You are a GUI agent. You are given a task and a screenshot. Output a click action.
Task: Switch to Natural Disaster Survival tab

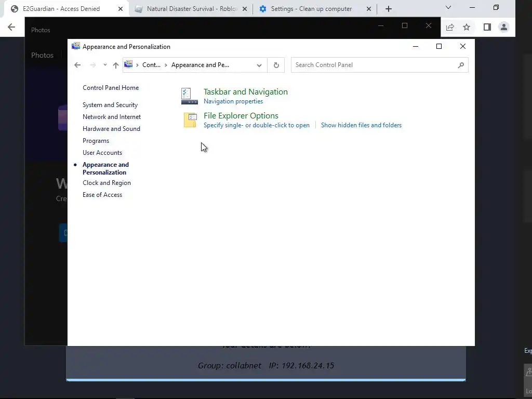click(192, 9)
